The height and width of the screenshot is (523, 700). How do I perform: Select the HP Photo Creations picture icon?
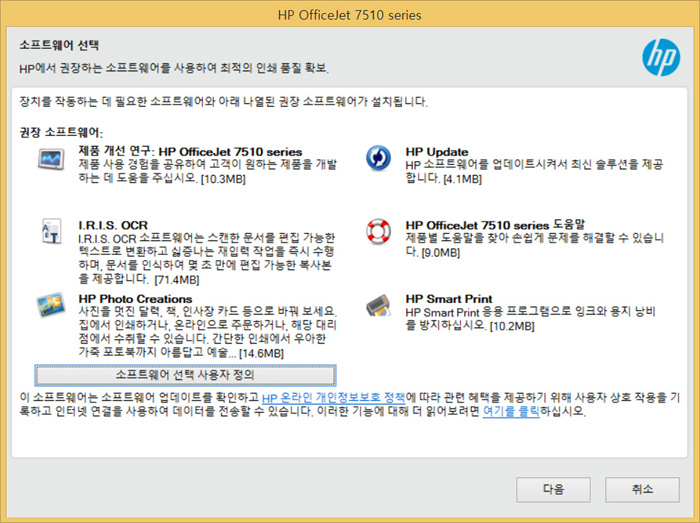pyautogui.click(x=50, y=305)
